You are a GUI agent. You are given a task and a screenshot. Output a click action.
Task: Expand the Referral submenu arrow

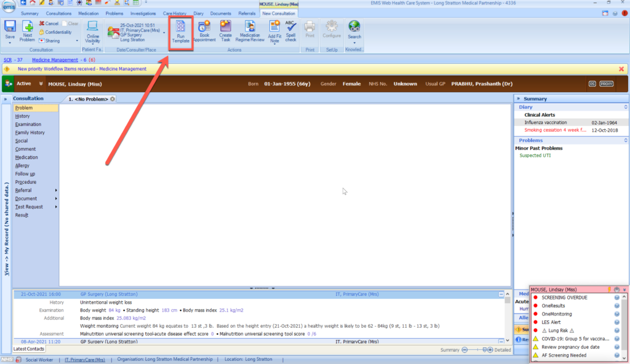56,191
